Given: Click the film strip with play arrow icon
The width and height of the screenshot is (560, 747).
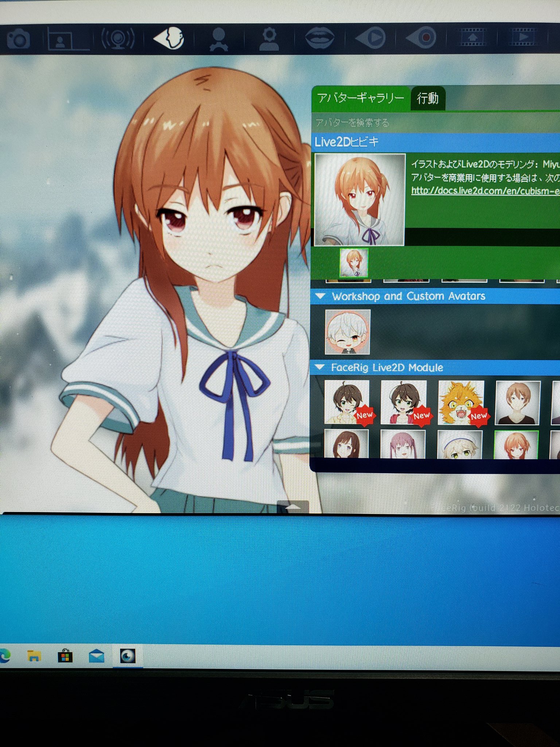Looking at the screenshot, I should (x=523, y=37).
